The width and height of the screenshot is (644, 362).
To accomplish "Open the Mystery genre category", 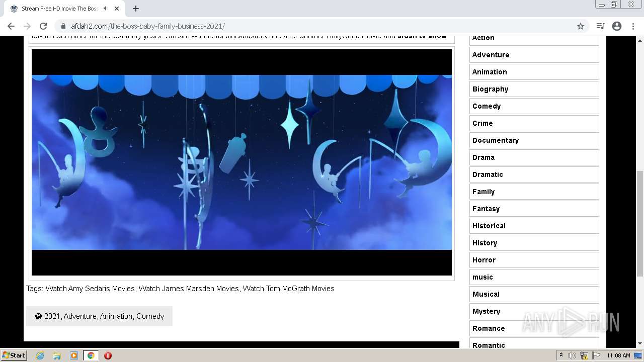I will click(x=534, y=311).
